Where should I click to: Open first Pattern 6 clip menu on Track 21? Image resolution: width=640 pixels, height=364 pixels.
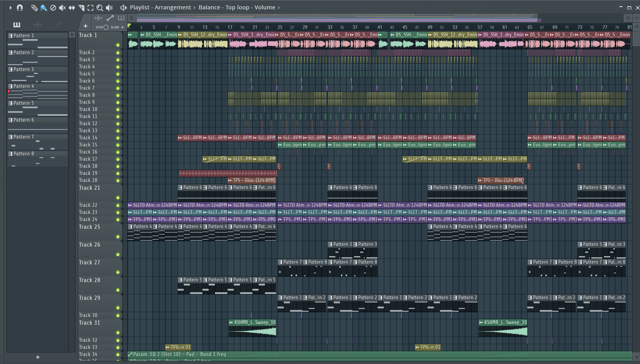coord(180,188)
